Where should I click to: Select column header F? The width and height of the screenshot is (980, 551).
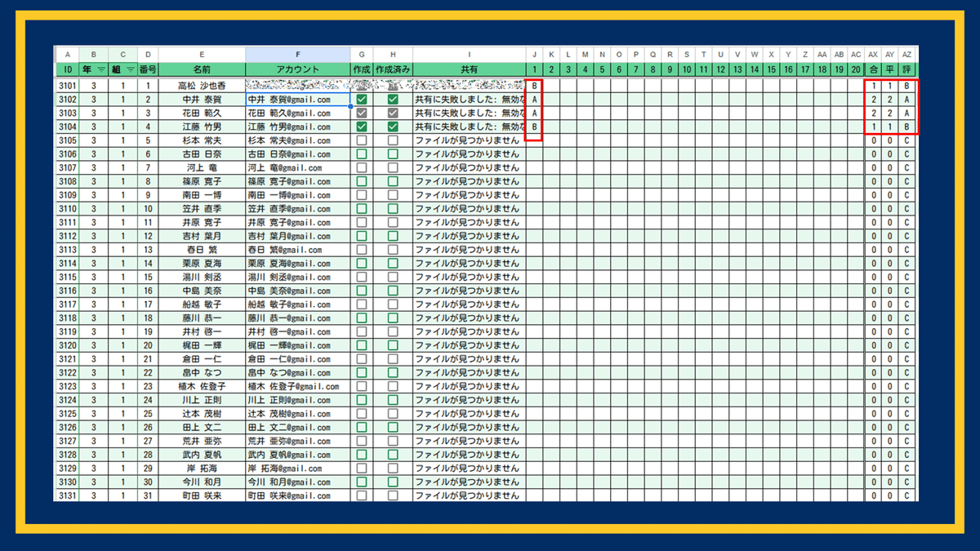click(298, 54)
